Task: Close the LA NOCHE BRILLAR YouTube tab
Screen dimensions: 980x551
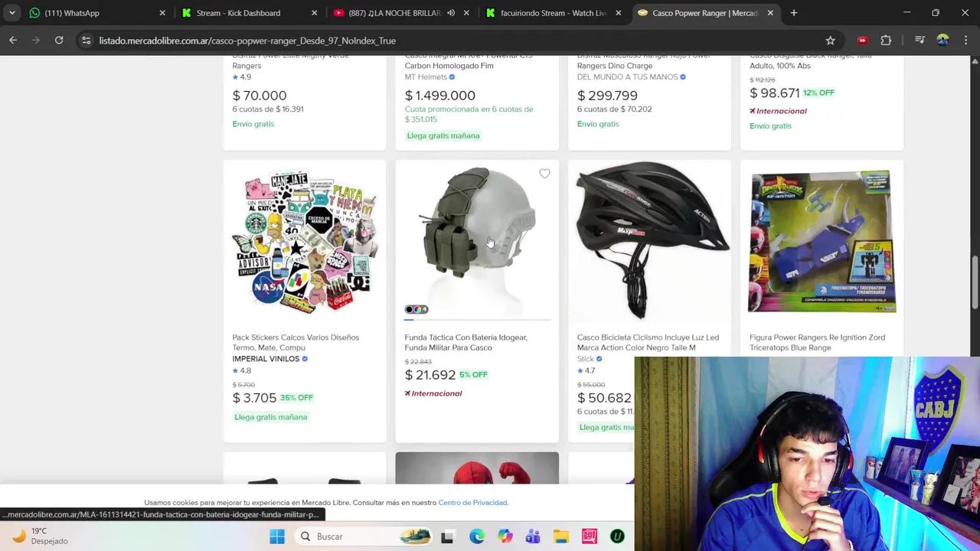Action: 466,13
